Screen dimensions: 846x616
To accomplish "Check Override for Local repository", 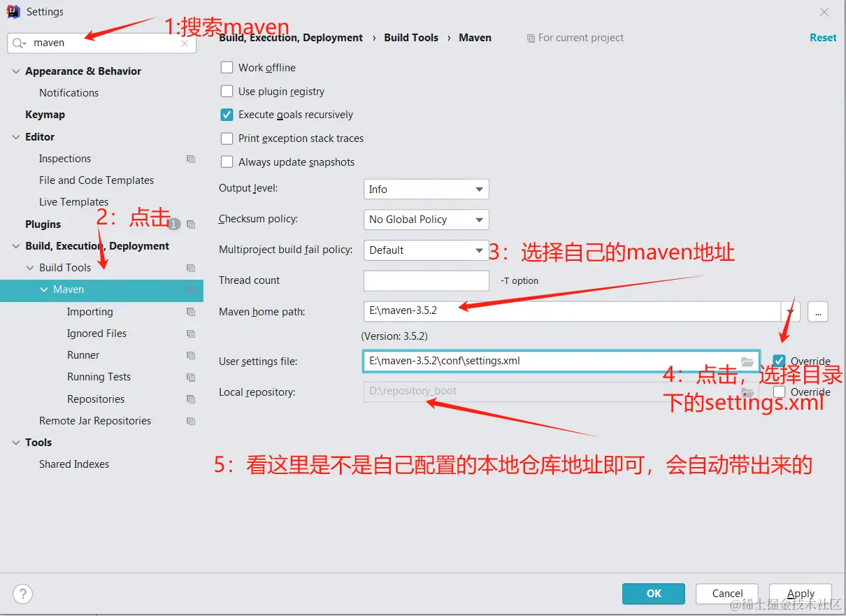I will pyautogui.click(x=780, y=392).
